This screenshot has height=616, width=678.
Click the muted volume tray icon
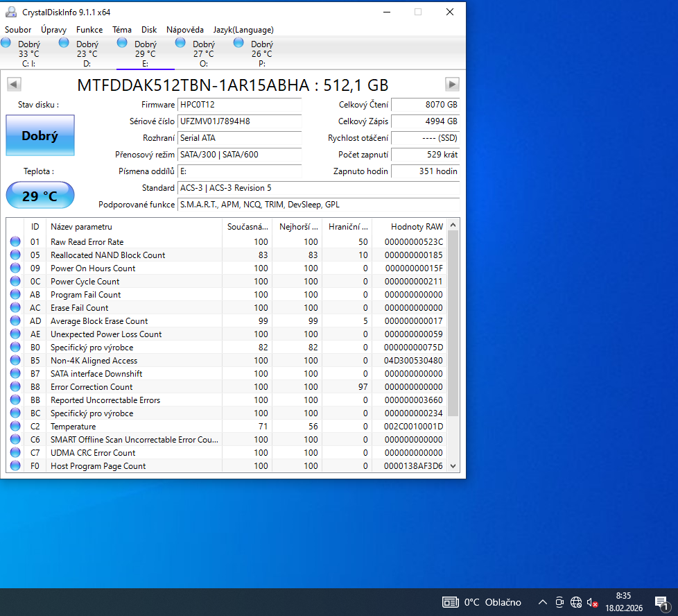(x=592, y=602)
